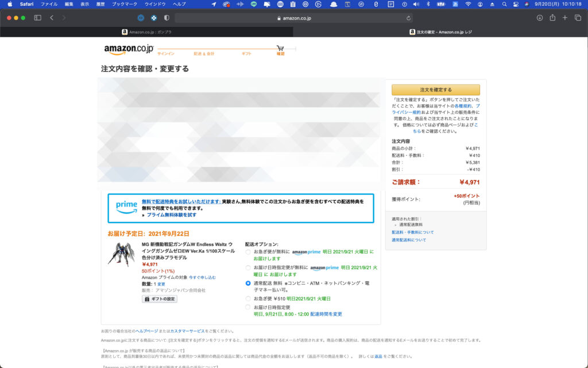Open Control Center in menu bar
Image resolution: width=588 pixels, height=368 pixels.
pyautogui.click(x=516, y=4)
